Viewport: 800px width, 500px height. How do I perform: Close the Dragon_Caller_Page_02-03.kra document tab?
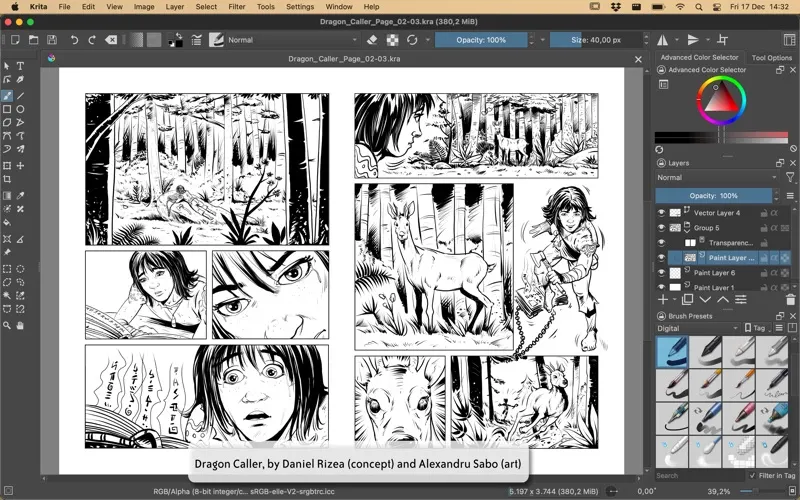(638, 59)
